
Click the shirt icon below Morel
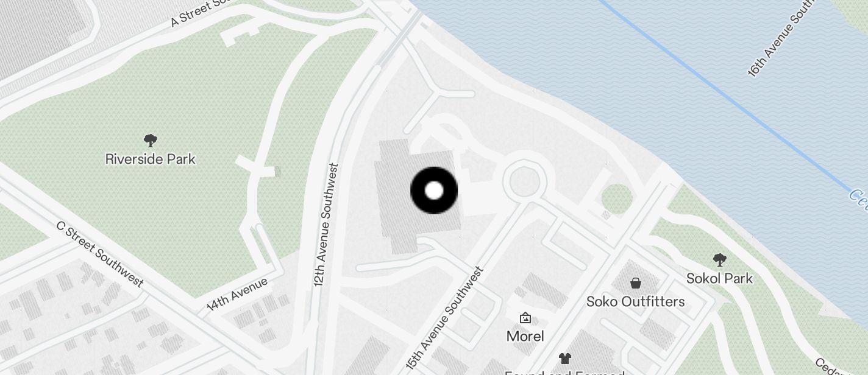click(565, 359)
